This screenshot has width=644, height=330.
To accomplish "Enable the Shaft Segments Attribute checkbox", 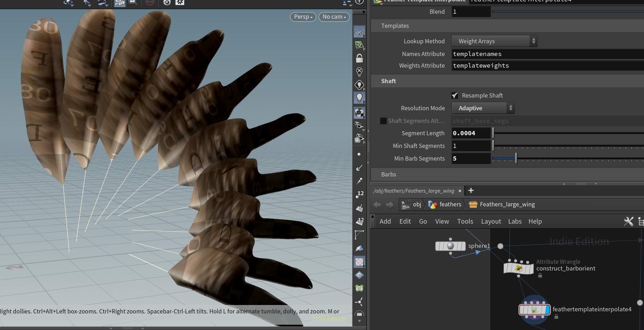I will click(x=383, y=121).
